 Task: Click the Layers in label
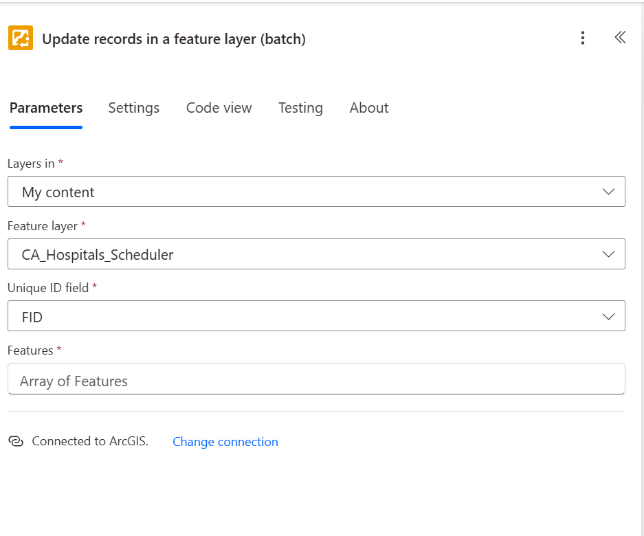click(31, 163)
